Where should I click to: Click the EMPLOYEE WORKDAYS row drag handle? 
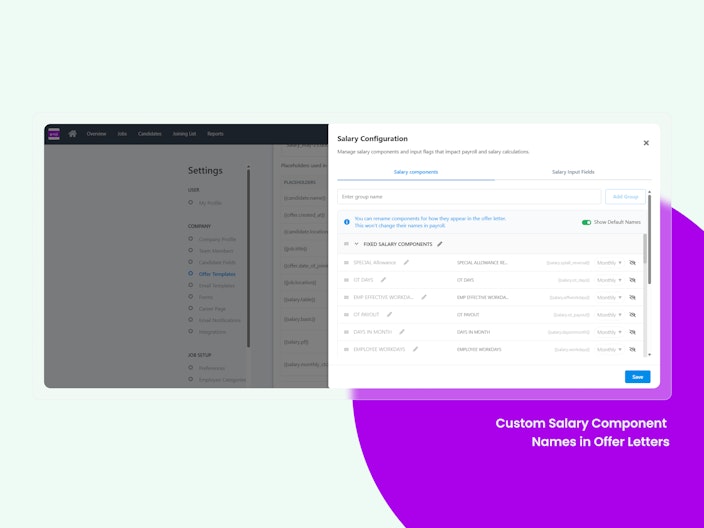[346, 349]
